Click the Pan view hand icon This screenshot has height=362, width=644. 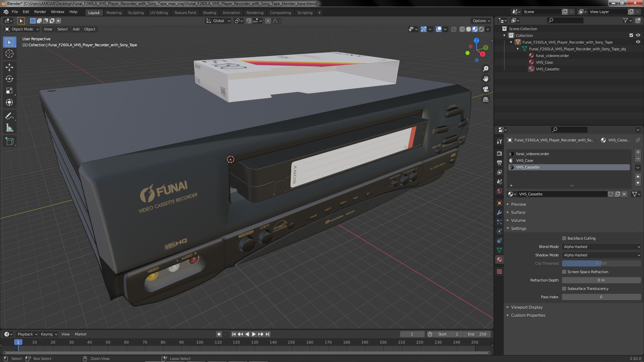point(486,79)
